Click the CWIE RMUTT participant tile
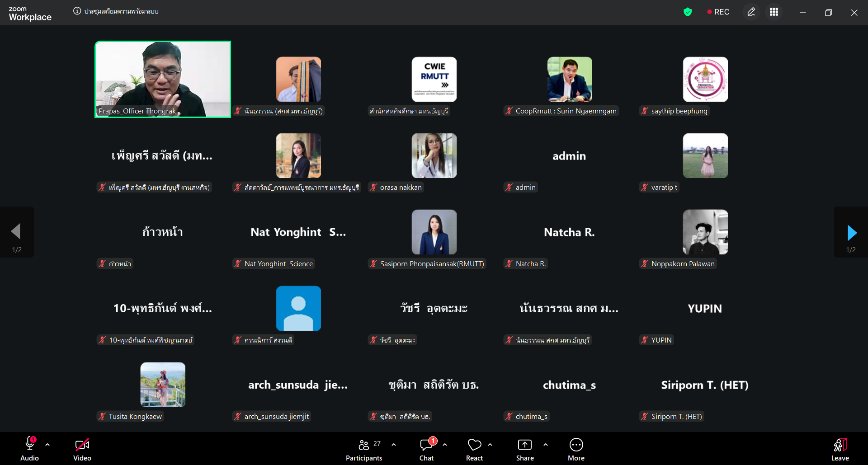 (434, 79)
